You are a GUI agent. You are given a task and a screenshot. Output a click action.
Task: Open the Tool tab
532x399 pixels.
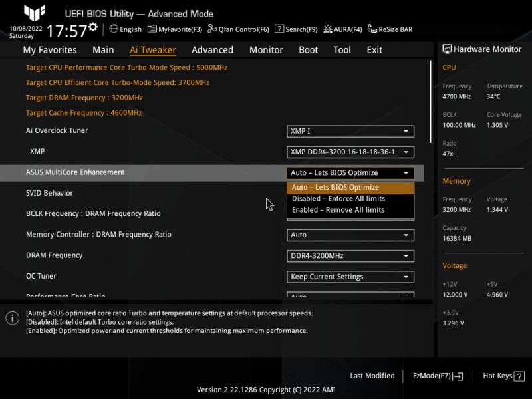[342, 50]
